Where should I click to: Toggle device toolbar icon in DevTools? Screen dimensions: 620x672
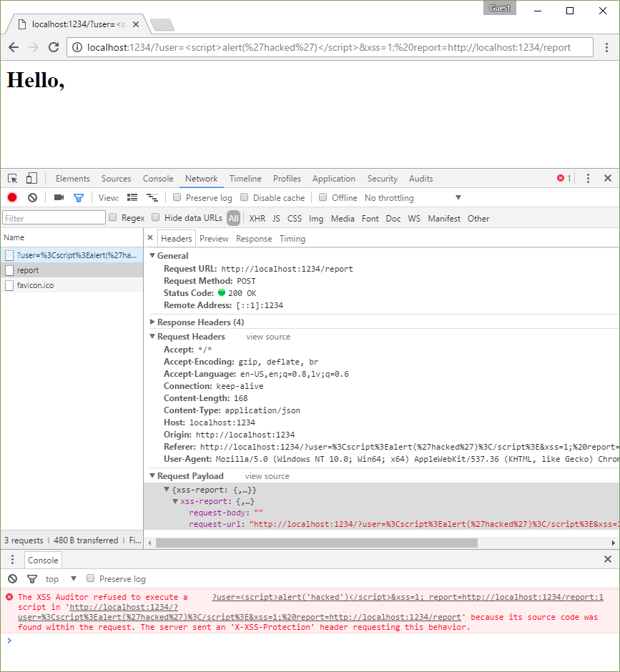[x=31, y=178]
